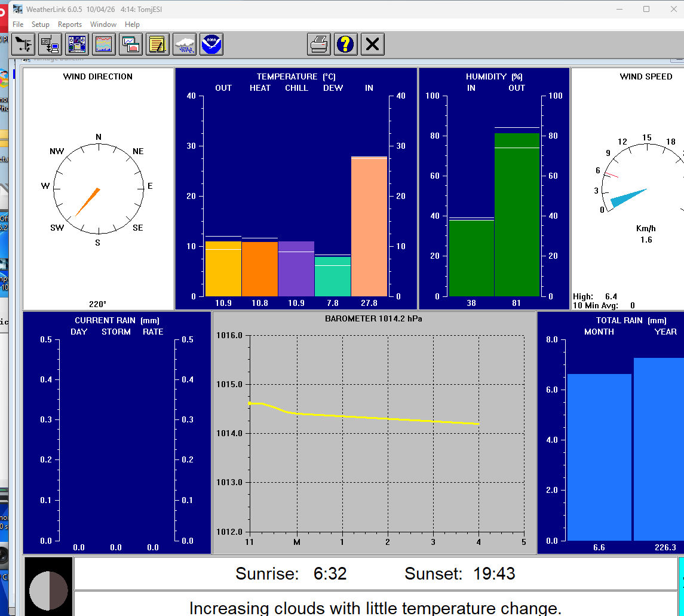Open the Reports menu
Screen dimensions: 684x616
(70, 24)
